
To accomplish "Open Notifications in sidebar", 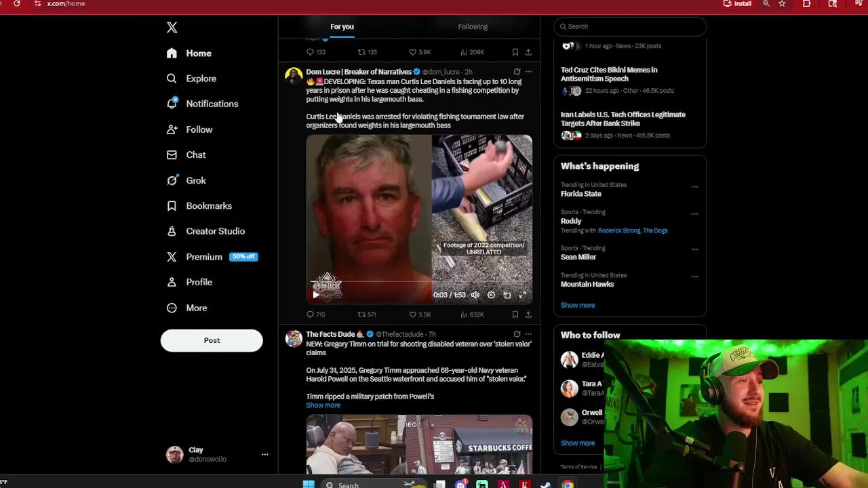I will (202, 104).
